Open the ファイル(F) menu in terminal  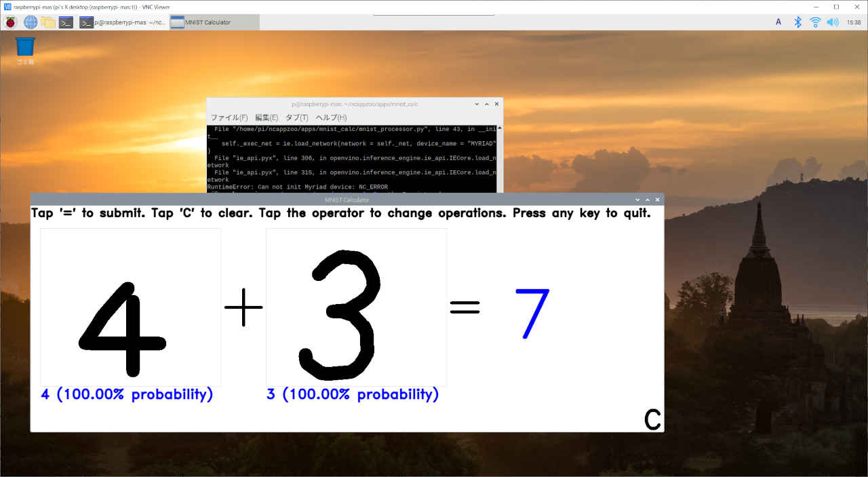point(229,117)
